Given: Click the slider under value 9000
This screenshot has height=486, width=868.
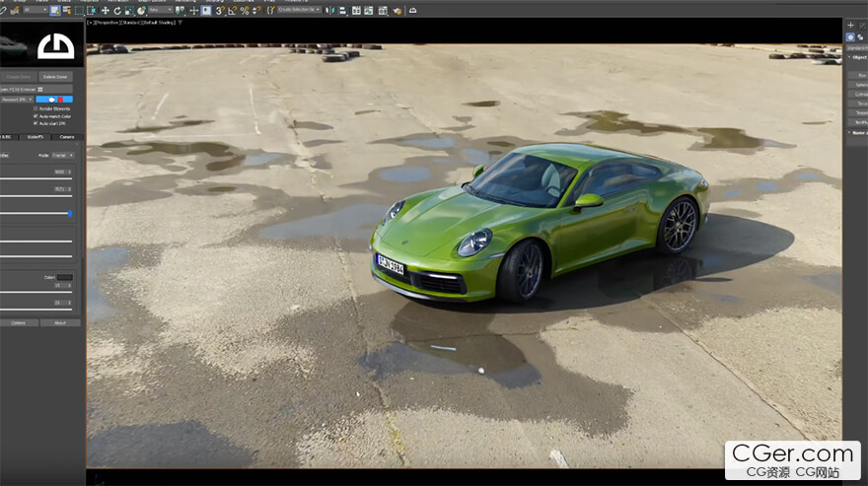Looking at the screenshot, I should [36, 178].
